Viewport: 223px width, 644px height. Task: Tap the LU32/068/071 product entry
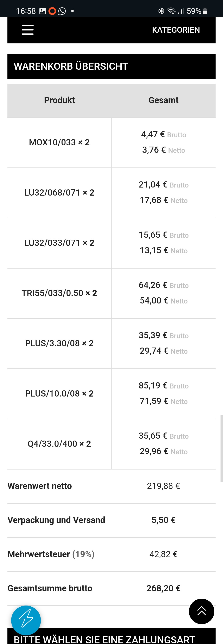59,193
